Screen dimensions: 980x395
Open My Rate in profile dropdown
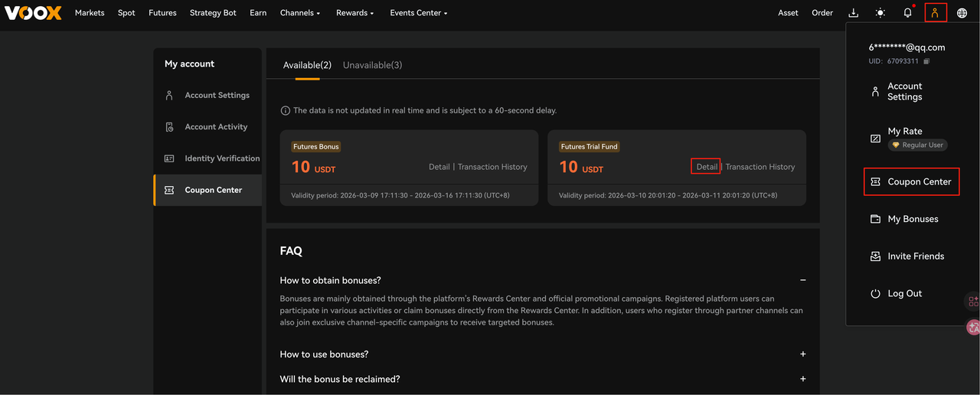pyautogui.click(x=905, y=132)
